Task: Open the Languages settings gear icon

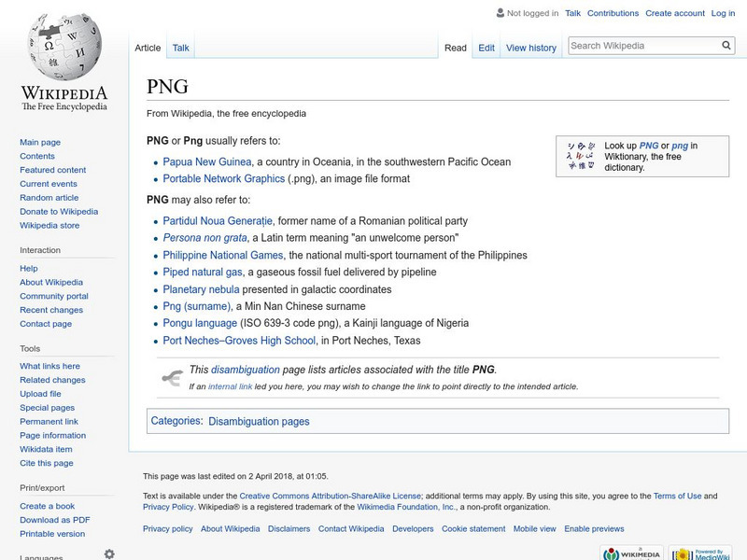Action: coord(109,553)
